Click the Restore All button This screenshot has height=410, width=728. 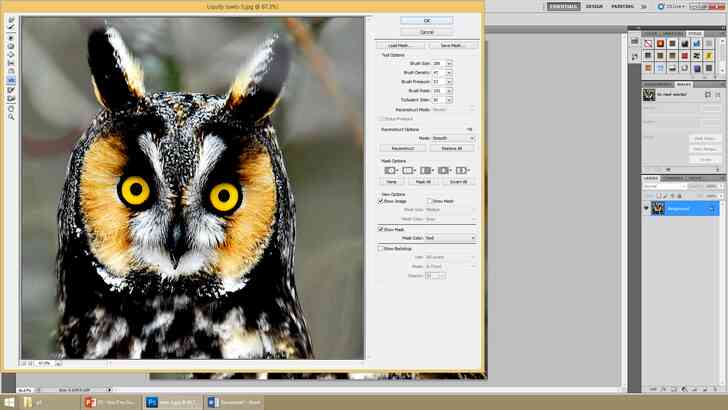coord(452,149)
